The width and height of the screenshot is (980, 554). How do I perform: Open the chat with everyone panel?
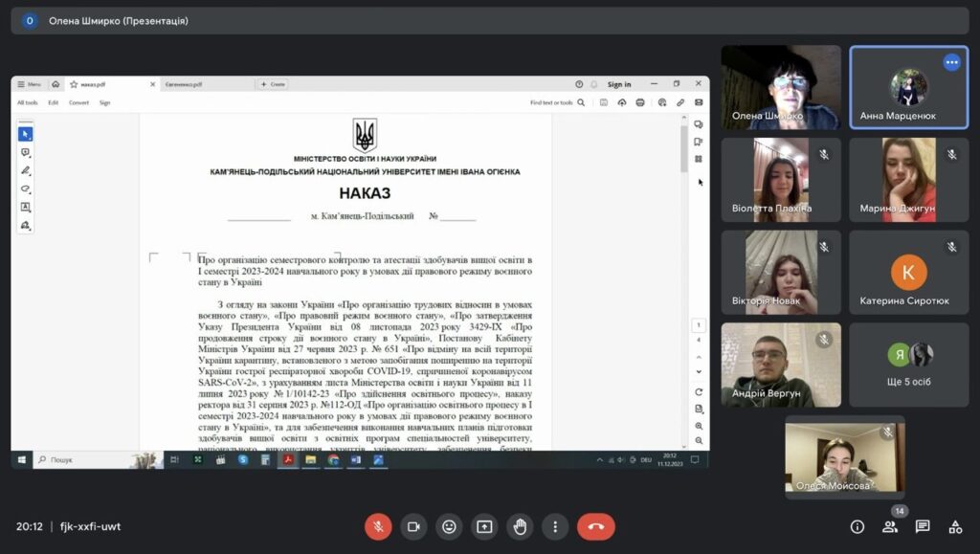point(923,526)
